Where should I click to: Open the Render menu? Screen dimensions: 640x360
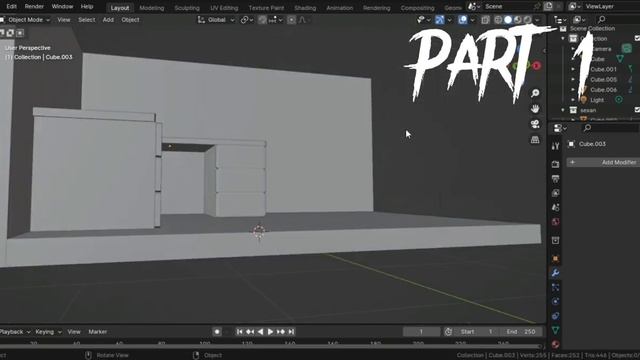[x=34, y=7]
